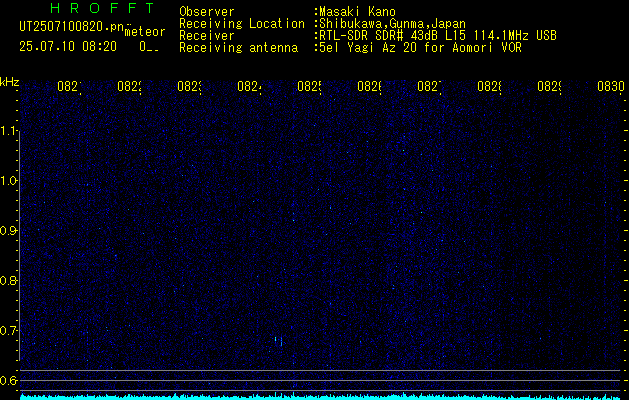Click the word meteor under the file name

[x=145, y=32]
